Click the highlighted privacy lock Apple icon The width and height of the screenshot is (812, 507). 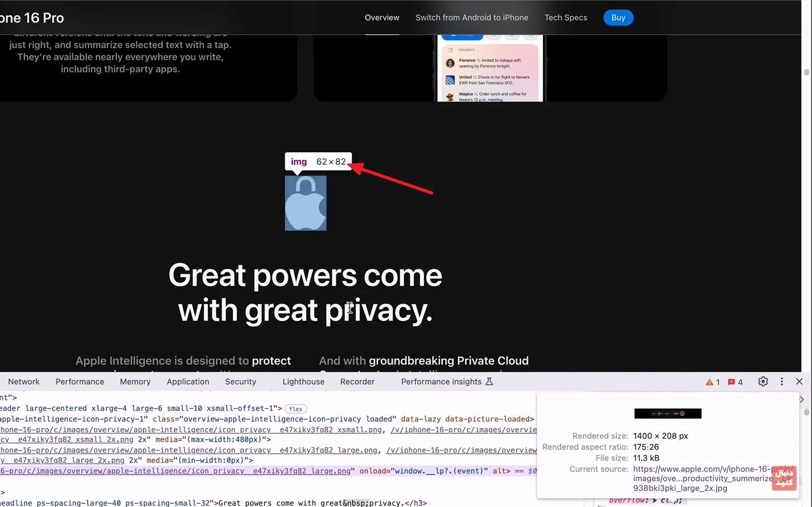(306, 203)
